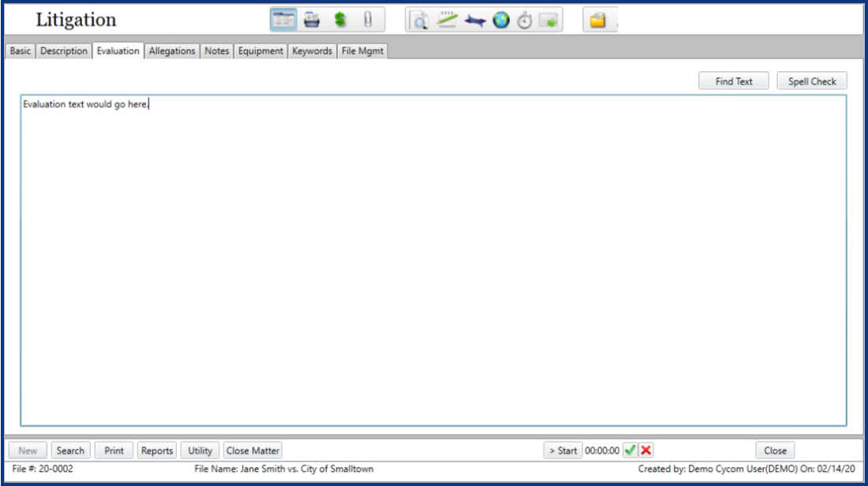Accept timer with green checkmark
Image resolution: width=868 pixels, height=486 pixels.
[x=630, y=450]
